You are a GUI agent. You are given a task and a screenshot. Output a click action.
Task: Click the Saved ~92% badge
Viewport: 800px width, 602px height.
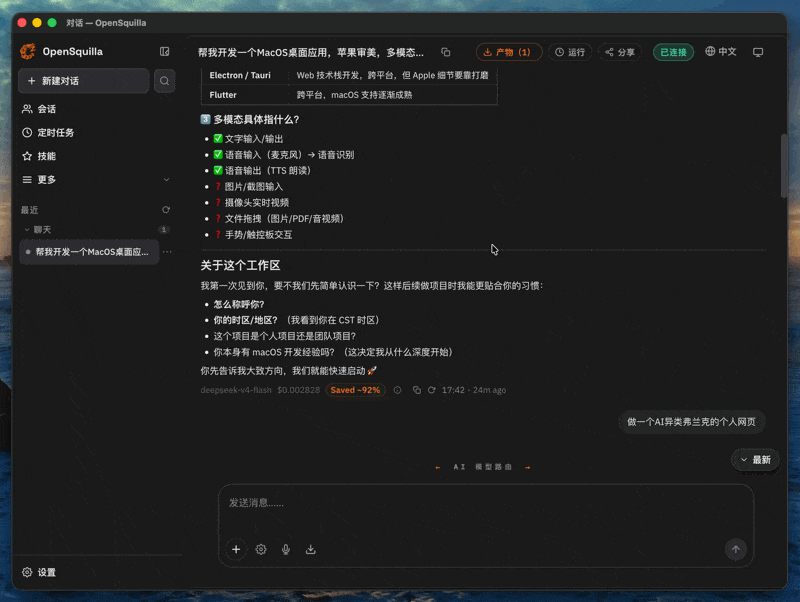355,390
